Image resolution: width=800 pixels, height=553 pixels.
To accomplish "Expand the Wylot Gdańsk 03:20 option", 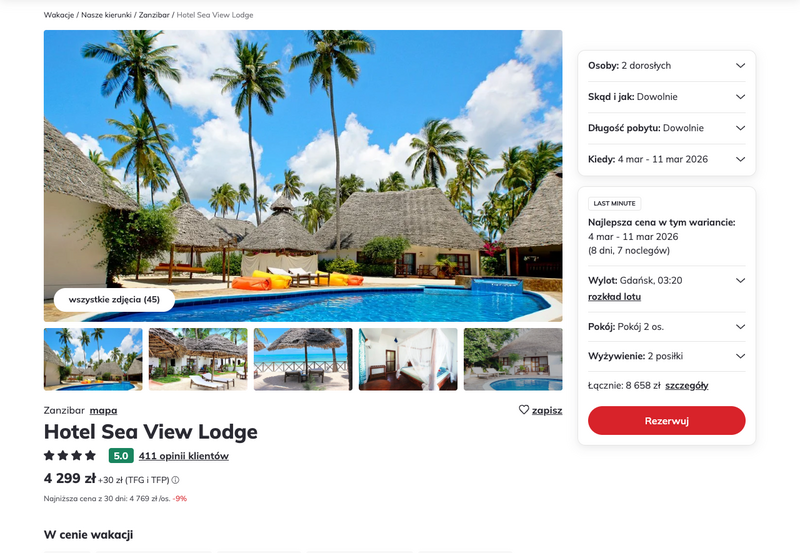I will [740, 281].
